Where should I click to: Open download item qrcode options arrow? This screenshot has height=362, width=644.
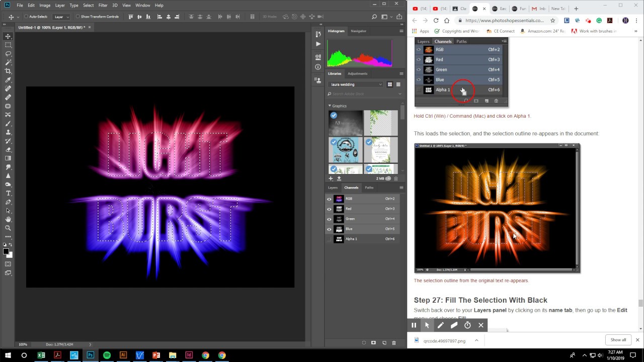coord(476,340)
